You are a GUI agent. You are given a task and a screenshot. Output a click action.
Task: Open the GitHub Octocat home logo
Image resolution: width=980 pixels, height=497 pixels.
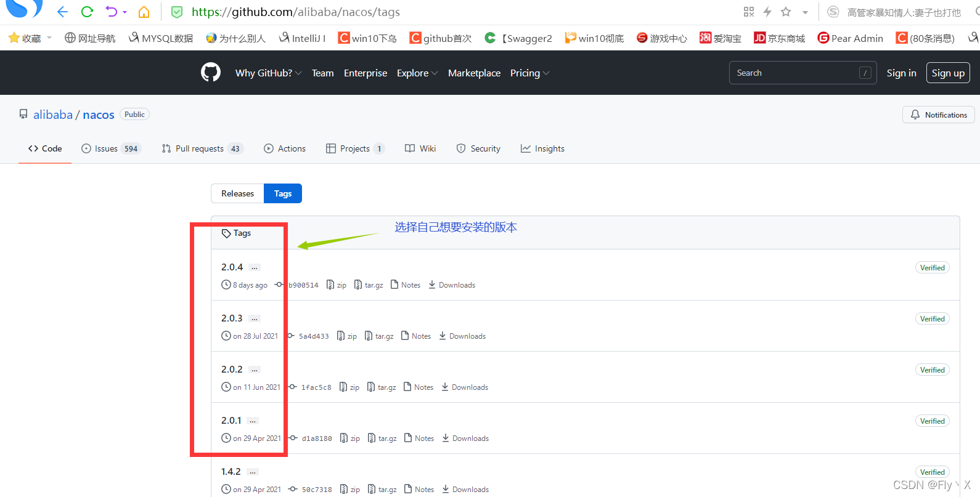(211, 73)
